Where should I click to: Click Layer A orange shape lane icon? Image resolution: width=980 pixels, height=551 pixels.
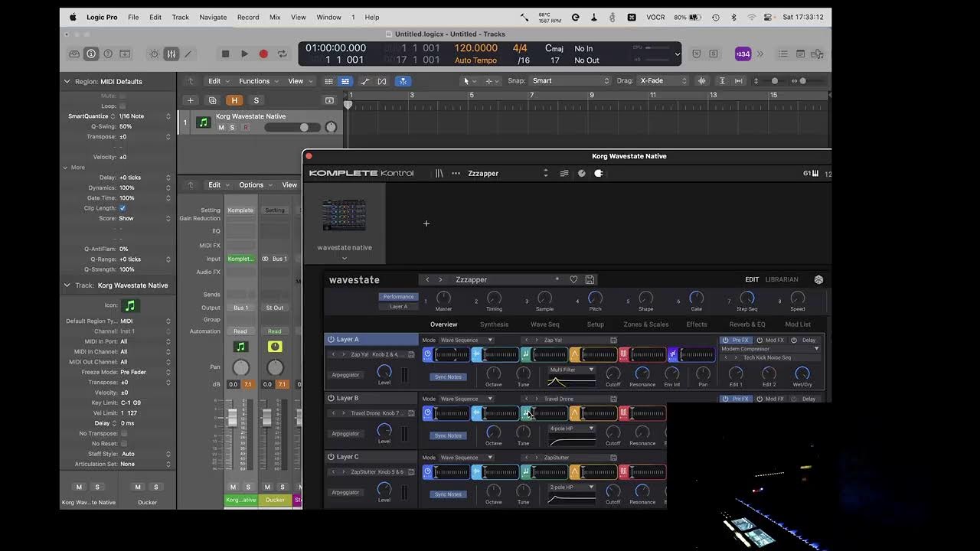pyautogui.click(x=574, y=354)
